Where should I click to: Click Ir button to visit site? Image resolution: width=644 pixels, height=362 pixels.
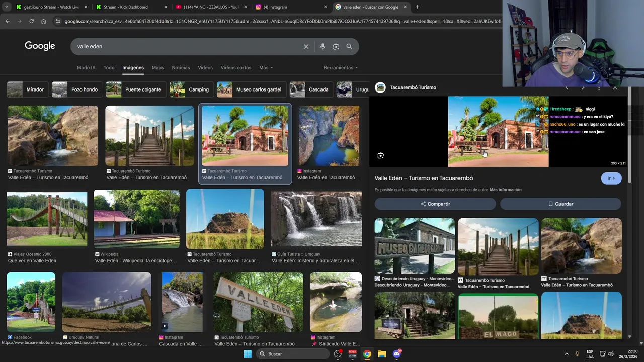(x=611, y=178)
